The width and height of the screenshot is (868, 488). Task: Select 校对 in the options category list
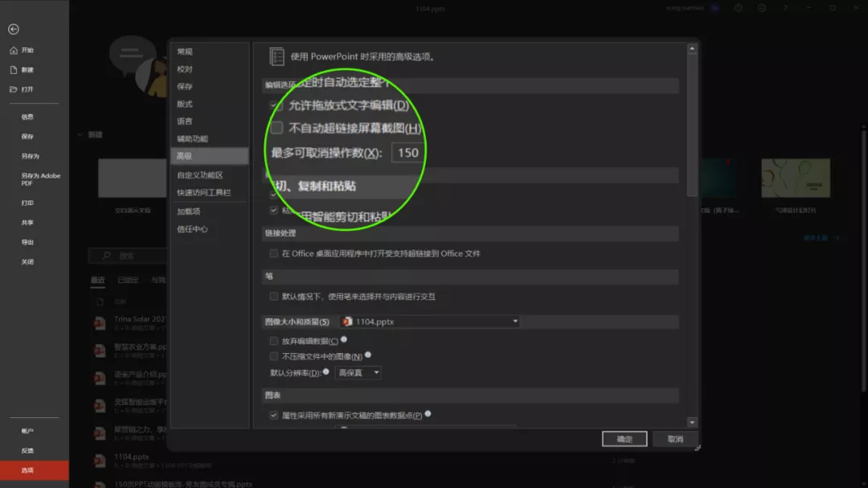(209, 69)
